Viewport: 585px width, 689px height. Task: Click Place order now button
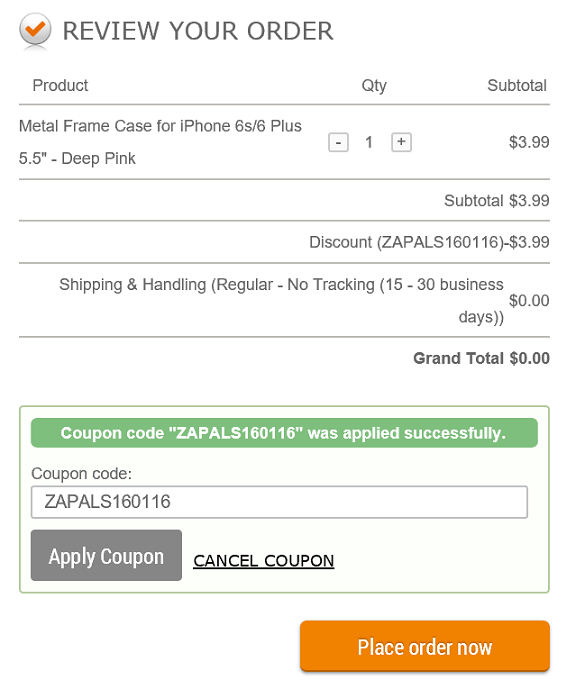[x=425, y=646]
